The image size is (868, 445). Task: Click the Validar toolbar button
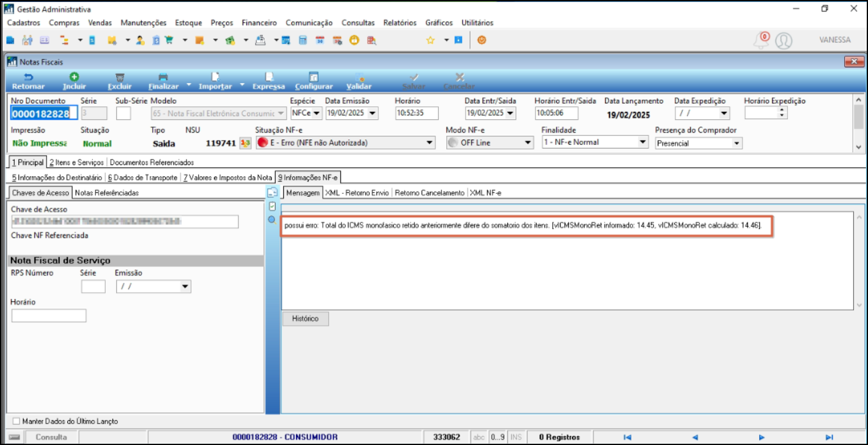(359, 81)
